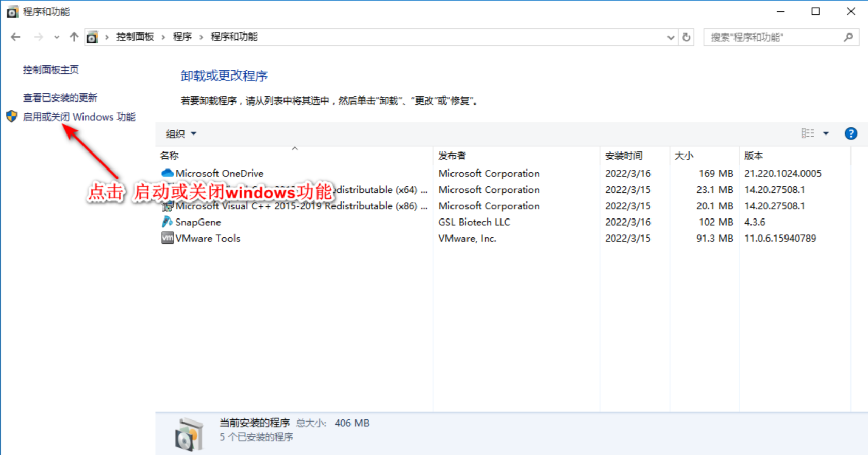Click 程序 in the breadcrumb path
This screenshot has height=455, width=868.
(x=182, y=37)
